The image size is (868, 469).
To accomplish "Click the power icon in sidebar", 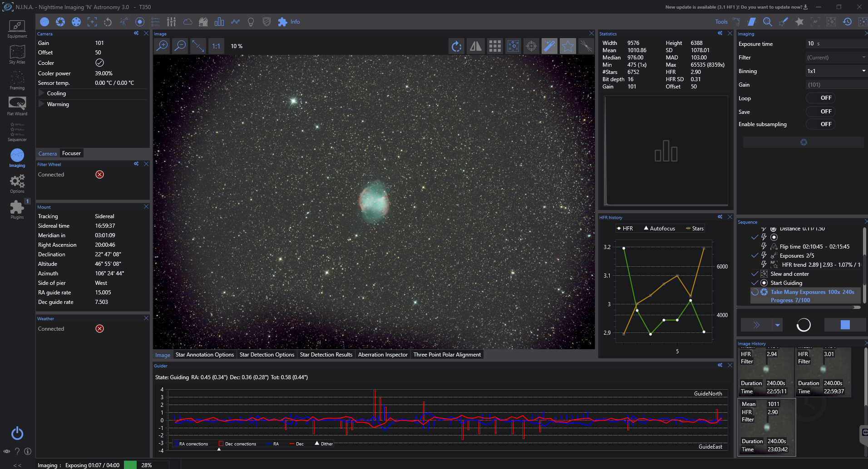I will click(x=17, y=433).
